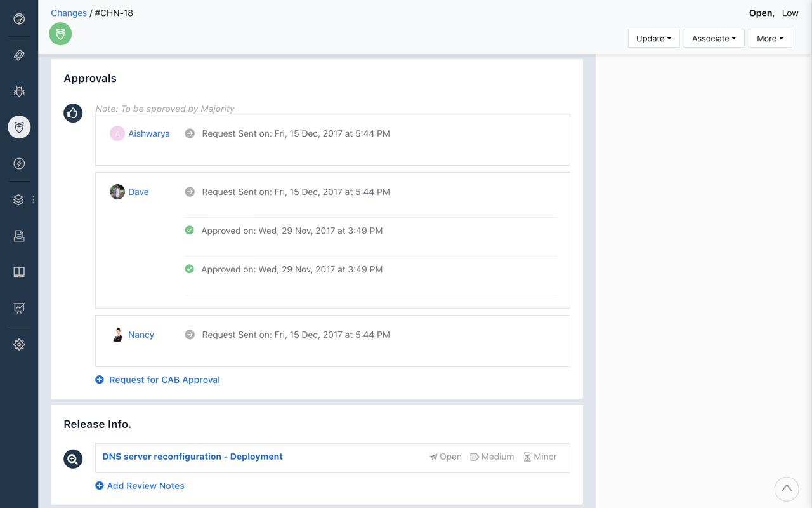Expand the Update dropdown
This screenshot has width=812, height=508.
(653, 39)
